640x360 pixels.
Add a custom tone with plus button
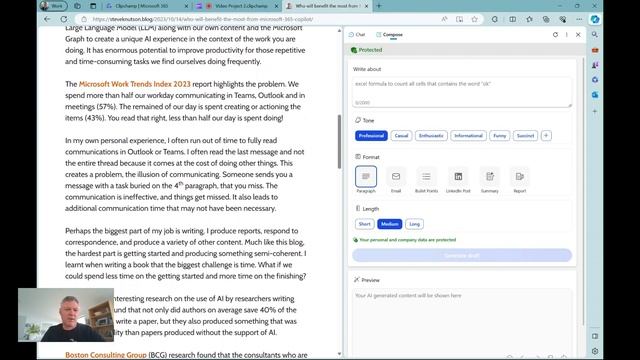click(x=546, y=136)
